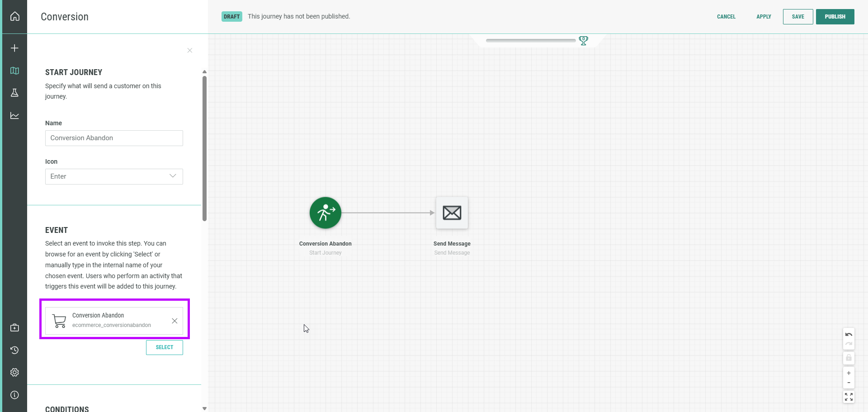The height and width of the screenshot is (412, 868).
Task: Toggle the canvas lock icon
Action: (x=849, y=358)
